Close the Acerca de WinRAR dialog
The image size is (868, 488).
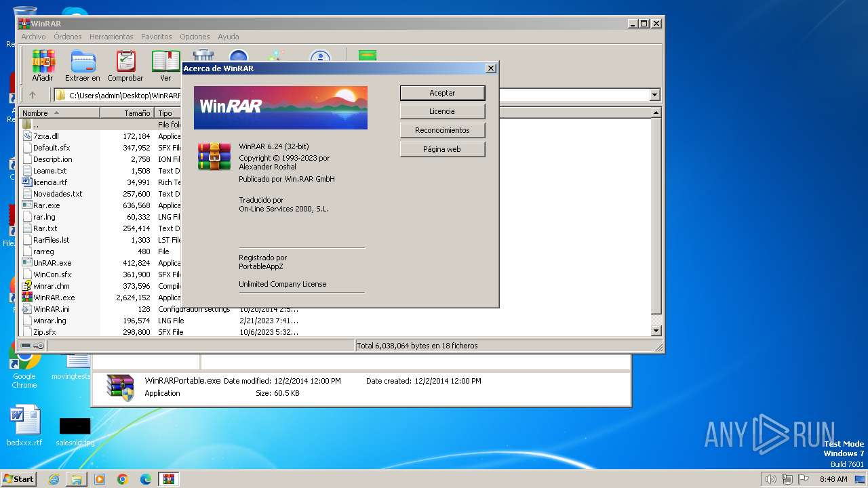[491, 68]
